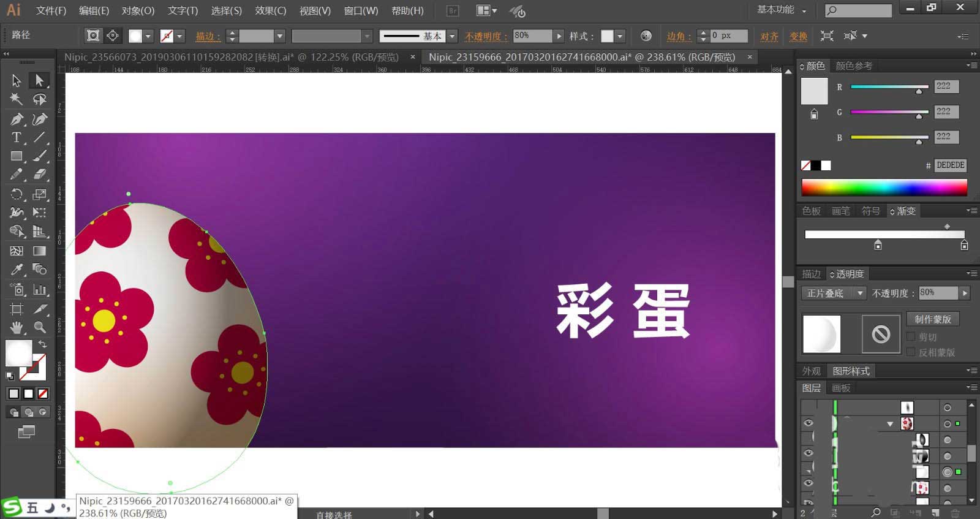Set color mode to None in toolbox
Screen dimensions: 980x519
pos(43,393)
